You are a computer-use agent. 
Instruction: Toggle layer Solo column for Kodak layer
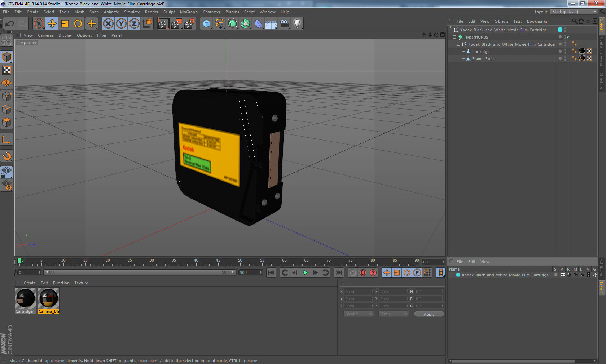coord(556,275)
